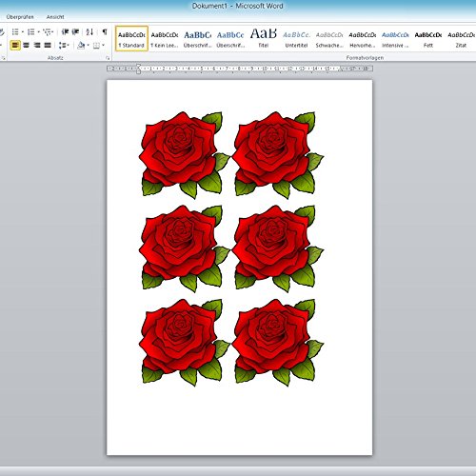This screenshot has width=476, height=476.
Task: Apply paragraph shading with the paint bucket
Action: [x=81, y=46]
